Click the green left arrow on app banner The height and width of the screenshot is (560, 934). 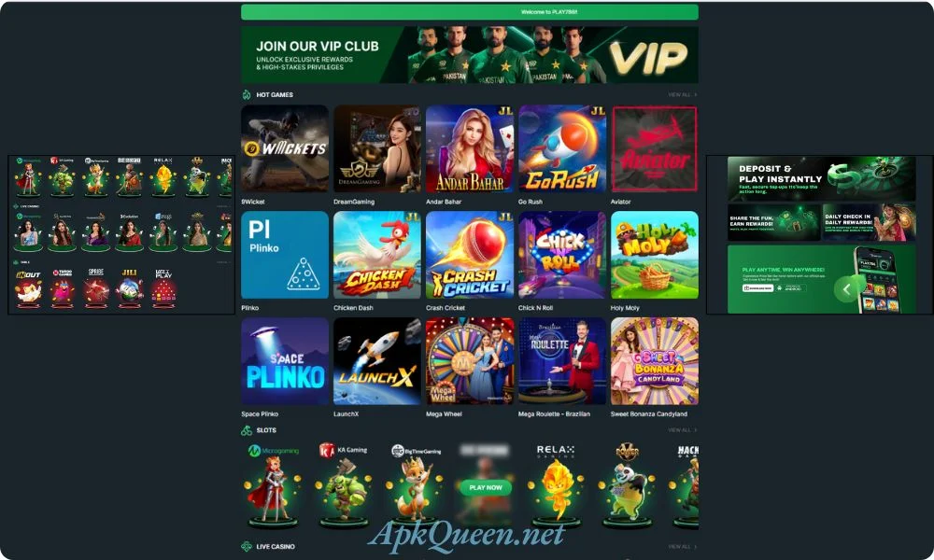(846, 289)
